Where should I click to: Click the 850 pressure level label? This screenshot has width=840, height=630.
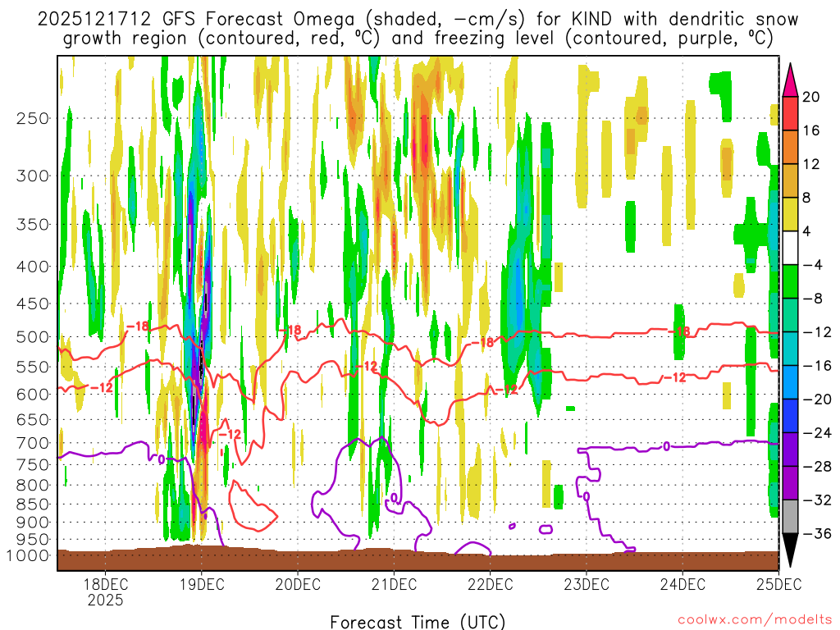point(33,504)
